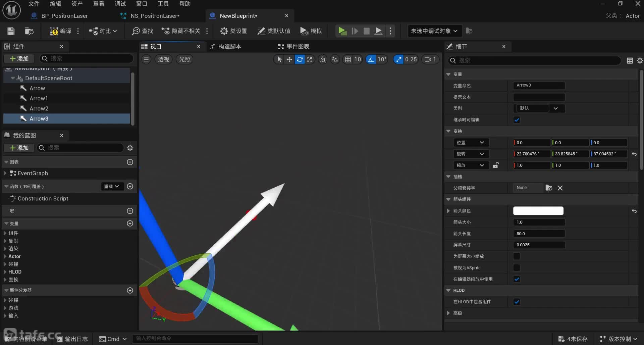Click the 编译 compile button
Screen dimensions: 644x345
[61, 31]
